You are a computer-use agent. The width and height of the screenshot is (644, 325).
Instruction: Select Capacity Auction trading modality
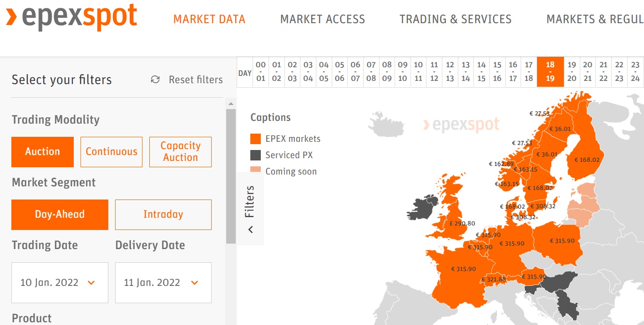point(180,152)
